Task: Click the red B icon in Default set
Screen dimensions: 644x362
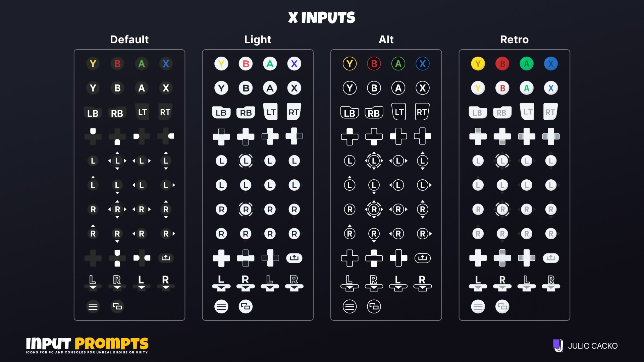Action: [x=117, y=64]
